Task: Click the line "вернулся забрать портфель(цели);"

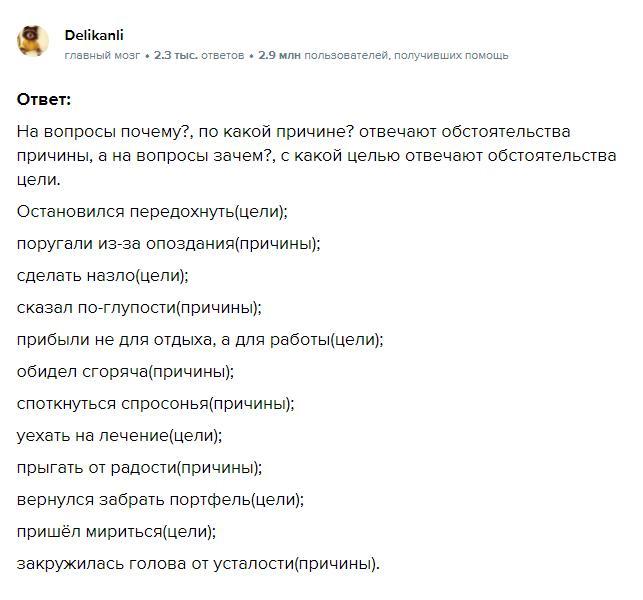Action: click(x=160, y=500)
